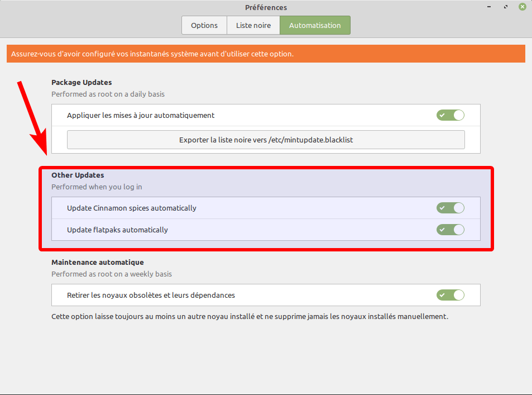The image size is (532, 395).
Task: Click the 'Update flatpaks automatically' label
Action: coord(117,230)
